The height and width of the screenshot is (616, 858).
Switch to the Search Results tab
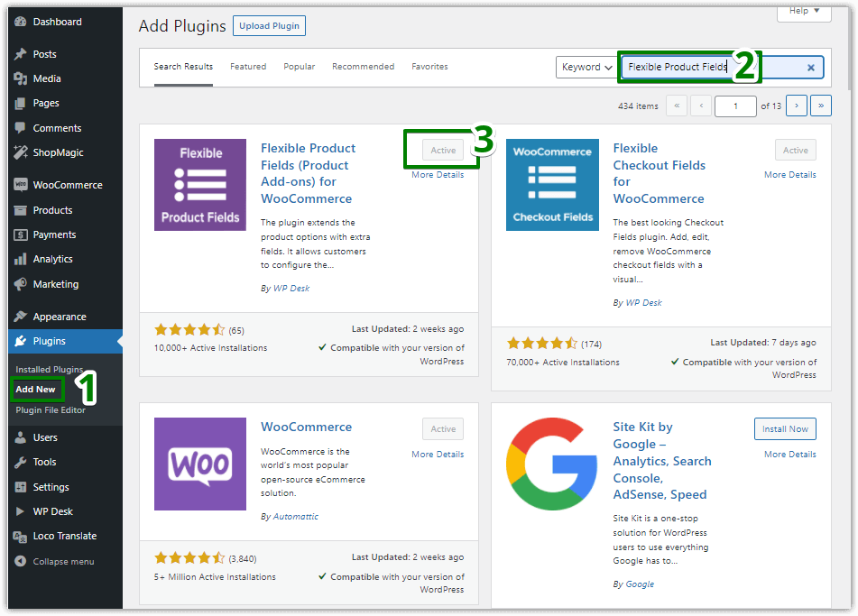point(183,67)
